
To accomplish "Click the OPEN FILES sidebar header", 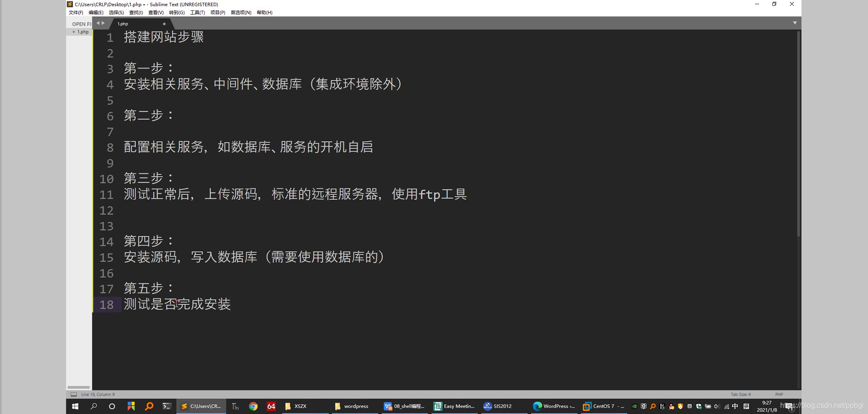I will click(81, 24).
